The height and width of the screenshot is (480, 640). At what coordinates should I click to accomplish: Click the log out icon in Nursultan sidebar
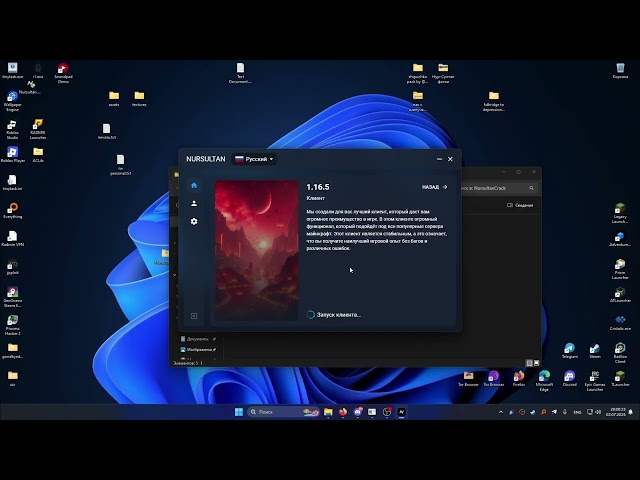[194, 316]
